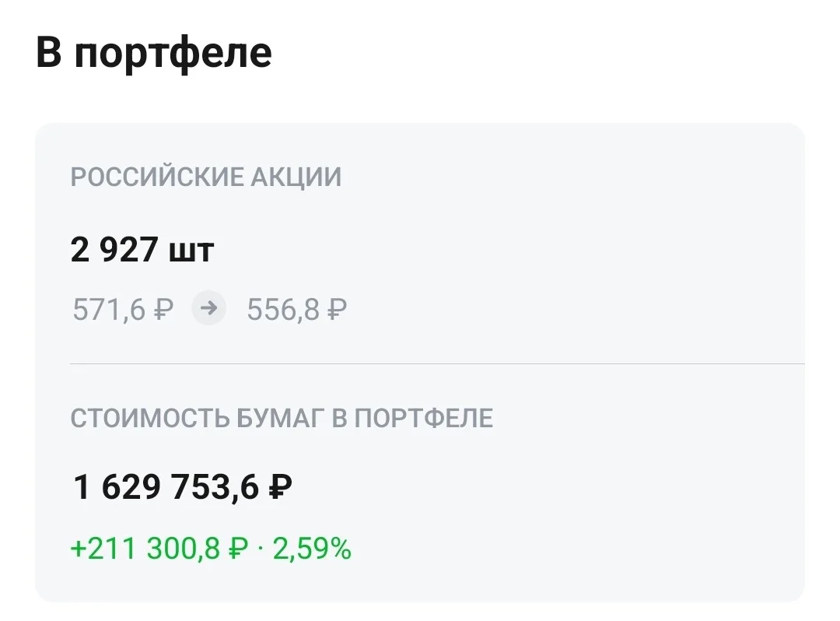Tap the '2 927' share quantity
Viewport: 840px width, 621px height.
(x=114, y=250)
